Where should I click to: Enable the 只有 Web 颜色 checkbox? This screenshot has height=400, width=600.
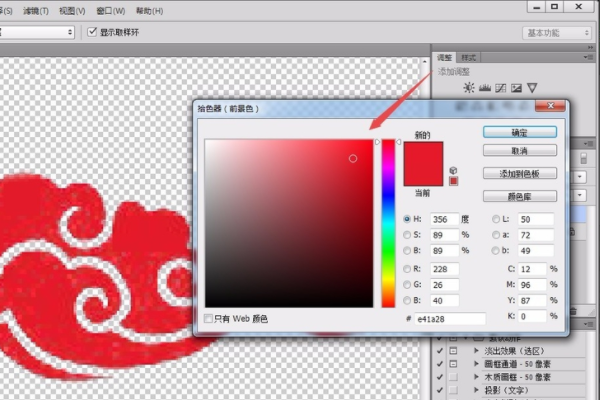[x=208, y=318]
